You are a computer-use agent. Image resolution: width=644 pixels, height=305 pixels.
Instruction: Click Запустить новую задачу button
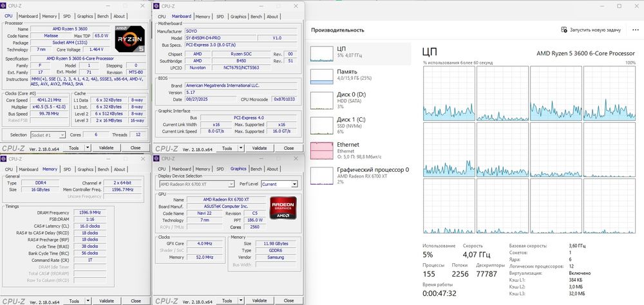[x=591, y=30]
